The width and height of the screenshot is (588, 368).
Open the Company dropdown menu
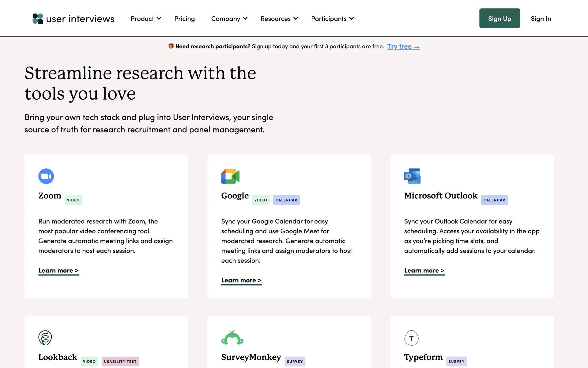[229, 19]
